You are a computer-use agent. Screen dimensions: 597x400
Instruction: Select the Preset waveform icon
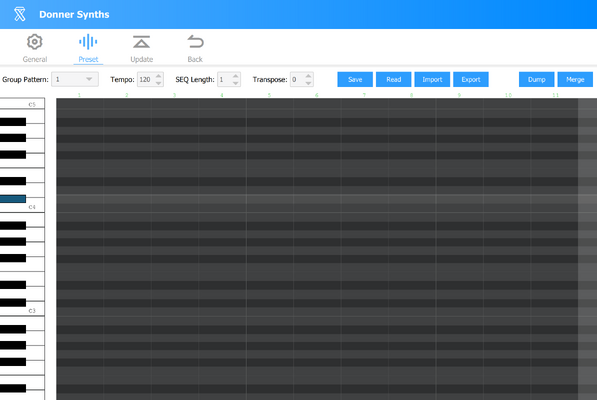tap(88, 42)
